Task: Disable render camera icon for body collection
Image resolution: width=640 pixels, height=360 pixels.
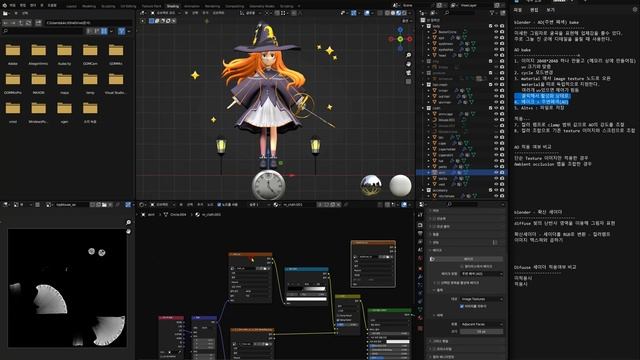Action: pyautogui.click(x=502, y=26)
